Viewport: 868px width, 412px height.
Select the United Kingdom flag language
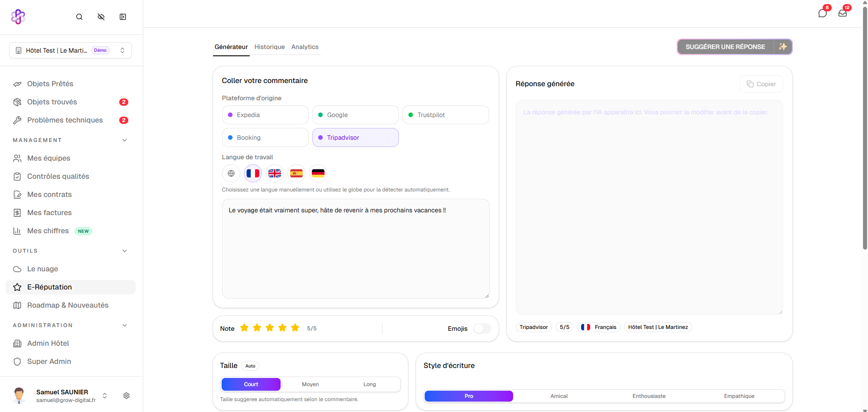[275, 173]
